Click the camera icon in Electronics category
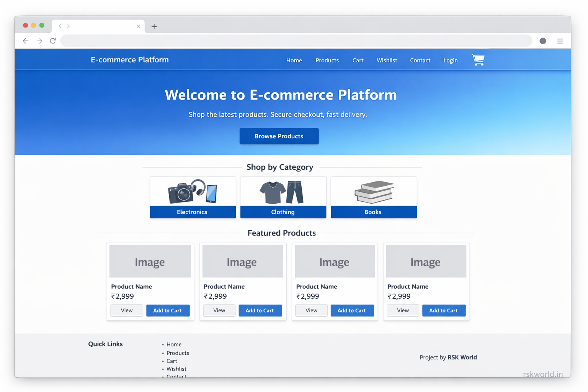 [x=181, y=193]
